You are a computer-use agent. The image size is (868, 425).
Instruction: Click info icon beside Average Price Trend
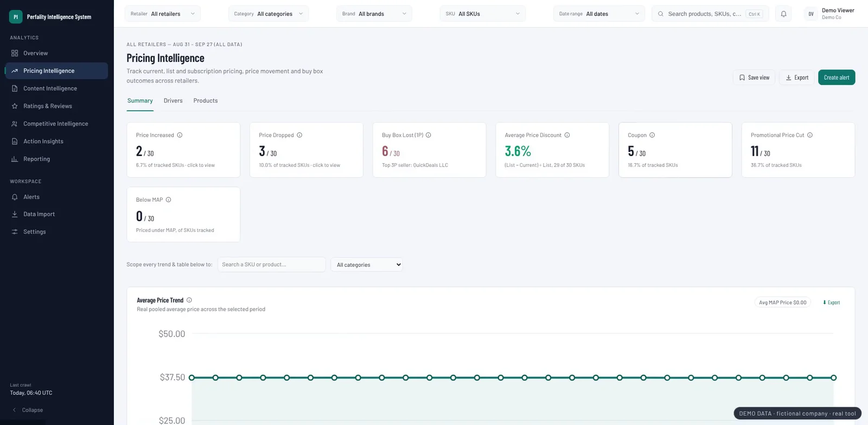(189, 300)
